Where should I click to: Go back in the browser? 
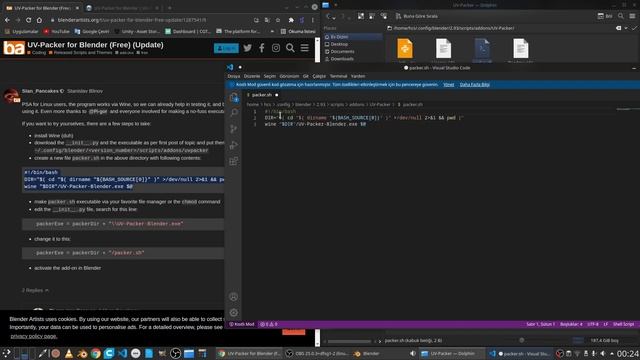click(x=7, y=20)
